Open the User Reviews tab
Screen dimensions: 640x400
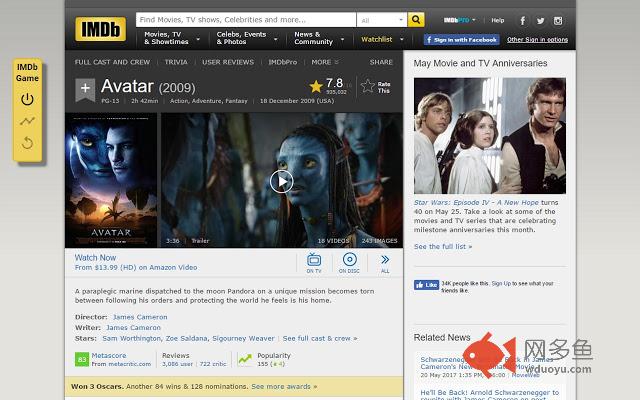click(x=228, y=62)
